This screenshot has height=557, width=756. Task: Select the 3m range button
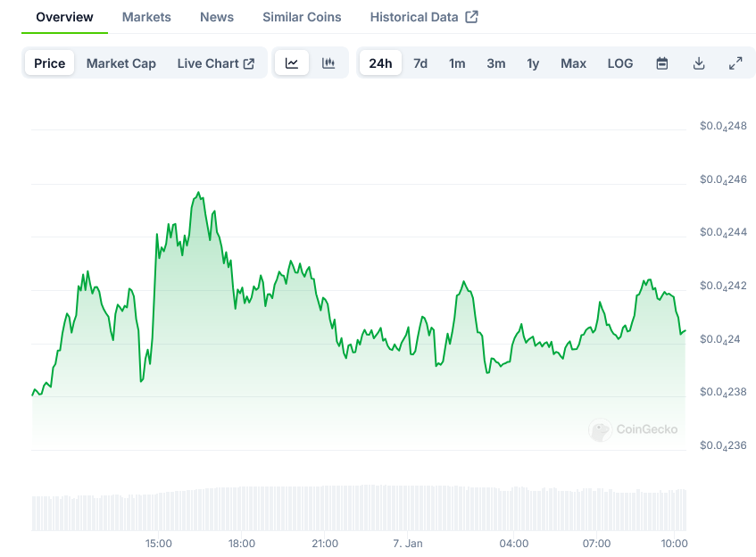pos(495,63)
